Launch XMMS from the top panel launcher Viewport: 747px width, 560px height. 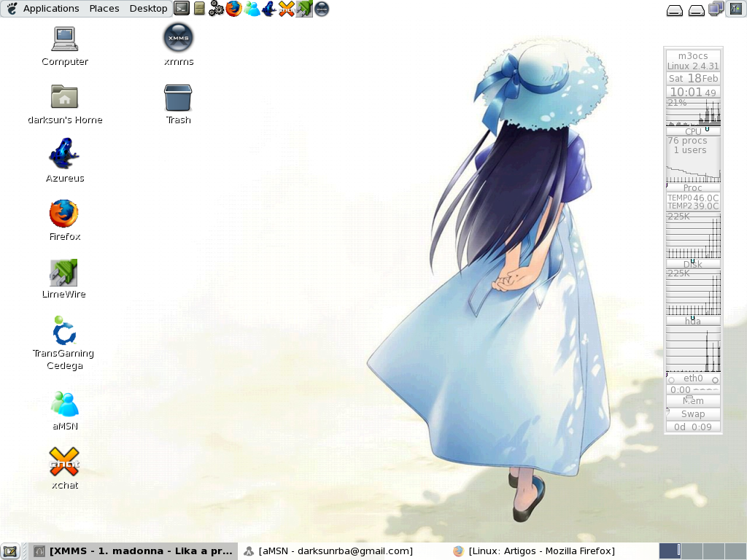click(x=322, y=9)
